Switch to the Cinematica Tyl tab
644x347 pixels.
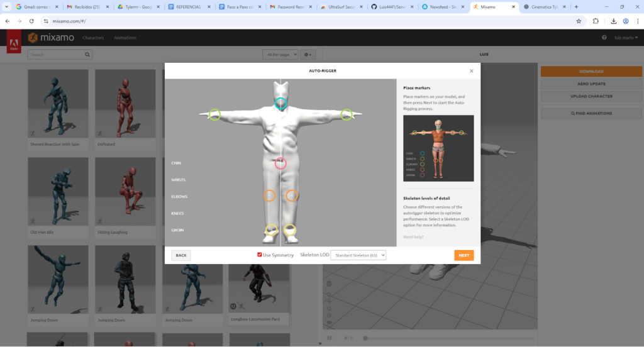545,7
